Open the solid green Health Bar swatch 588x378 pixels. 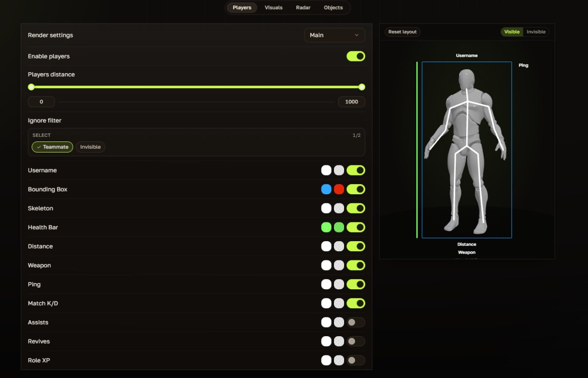[x=326, y=227]
